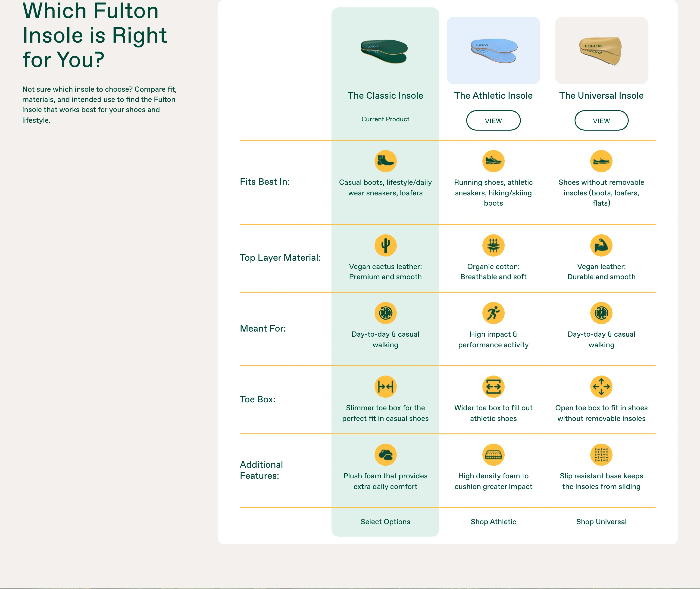Click the running sneaker icon
The height and width of the screenshot is (589, 700).
point(493,161)
